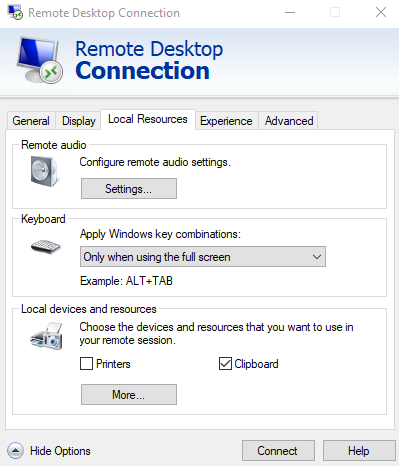This screenshot has height=466, width=399.
Task: Click More to show additional devices
Action: point(129,395)
